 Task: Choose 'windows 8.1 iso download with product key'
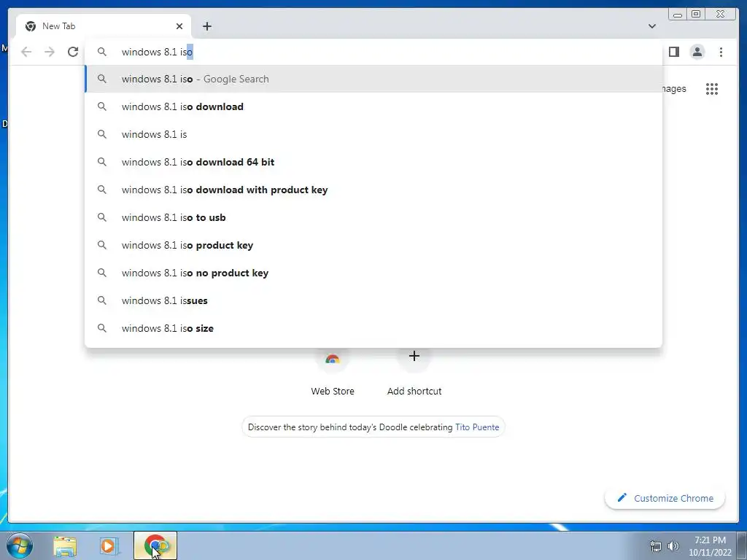373,190
